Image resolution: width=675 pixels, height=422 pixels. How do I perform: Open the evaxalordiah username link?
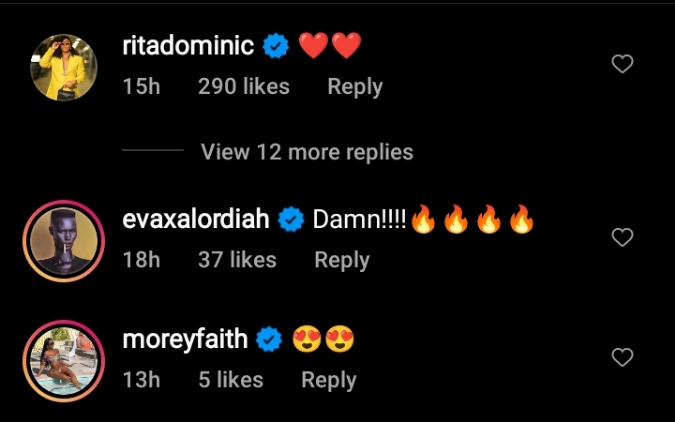[x=196, y=219]
